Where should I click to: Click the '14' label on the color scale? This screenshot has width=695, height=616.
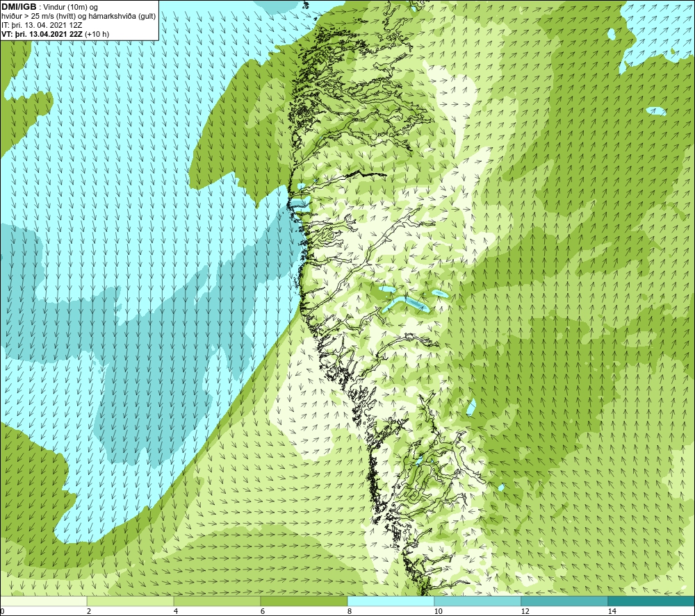pyautogui.click(x=612, y=612)
